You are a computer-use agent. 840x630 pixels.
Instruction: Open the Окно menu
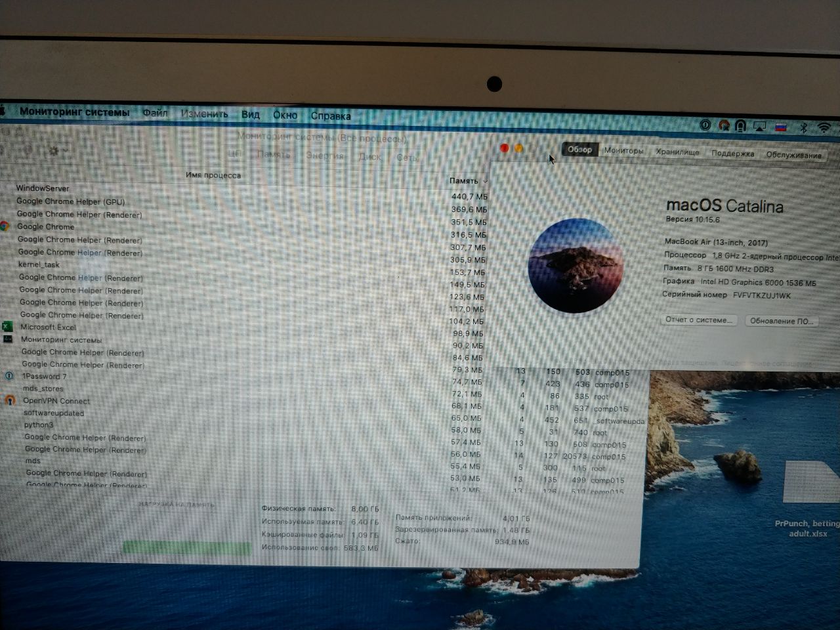tap(285, 115)
